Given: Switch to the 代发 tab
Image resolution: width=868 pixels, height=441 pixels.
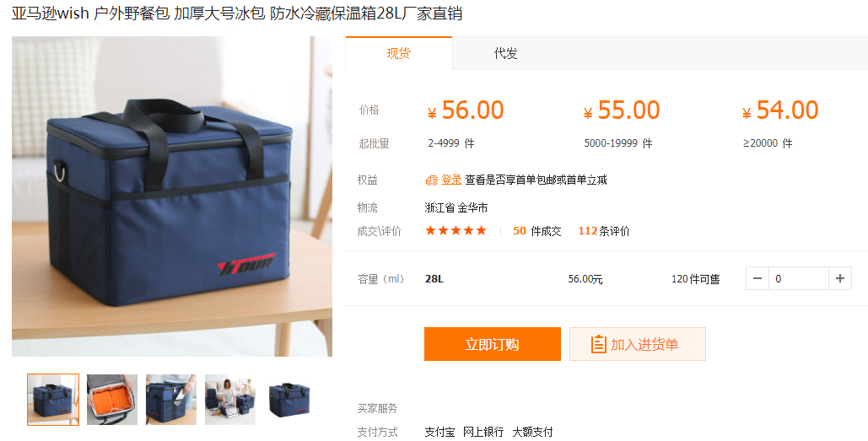Looking at the screenshot, I should (x=505, y=54).
